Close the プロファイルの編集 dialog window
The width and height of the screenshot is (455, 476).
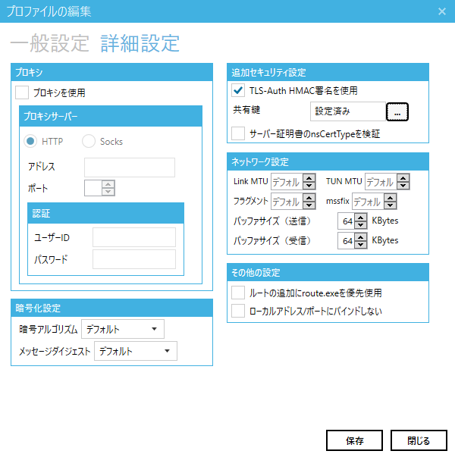tap(442, 11)
